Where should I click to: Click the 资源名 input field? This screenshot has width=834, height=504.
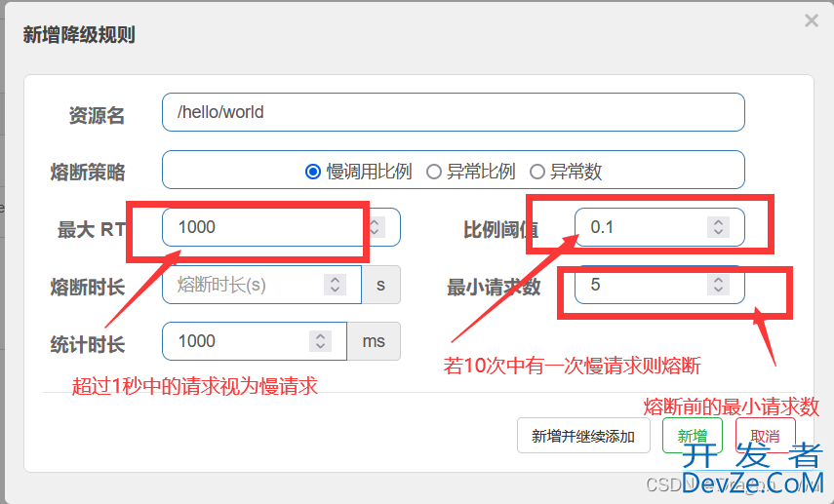(454, 112)
